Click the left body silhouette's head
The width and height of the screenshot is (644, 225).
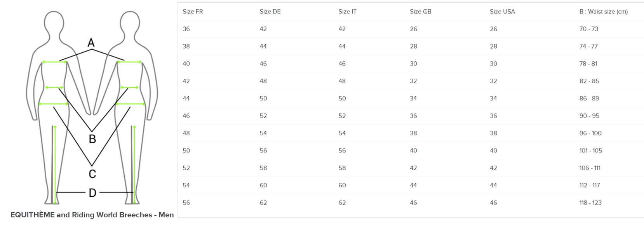[x=54, y=22]
